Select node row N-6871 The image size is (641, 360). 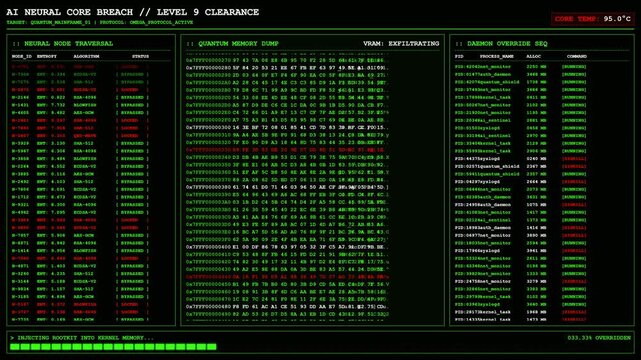tap(80, 243)
